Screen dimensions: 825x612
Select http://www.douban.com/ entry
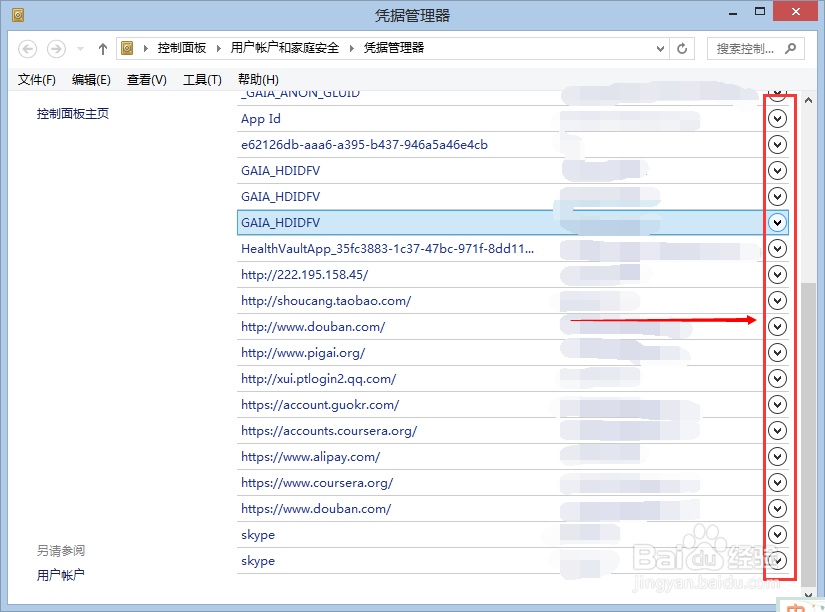click(x=512, y=327)
